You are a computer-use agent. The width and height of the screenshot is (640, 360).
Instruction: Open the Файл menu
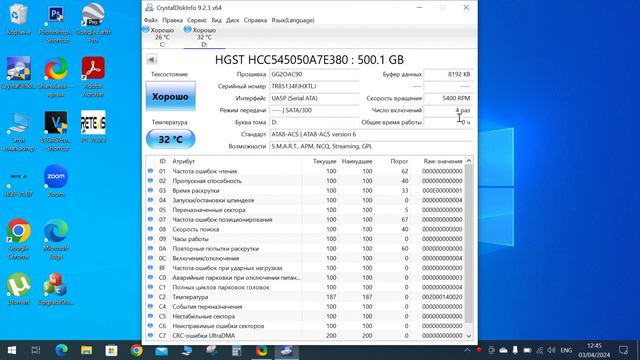(151, 20)
